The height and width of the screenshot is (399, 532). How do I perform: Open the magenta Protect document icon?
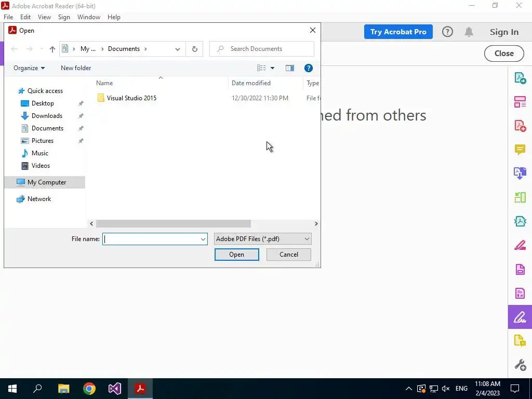[x=520, y=269]
